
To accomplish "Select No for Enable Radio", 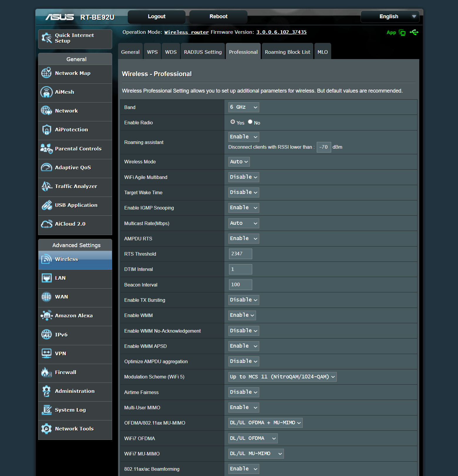I will (250, 122).
